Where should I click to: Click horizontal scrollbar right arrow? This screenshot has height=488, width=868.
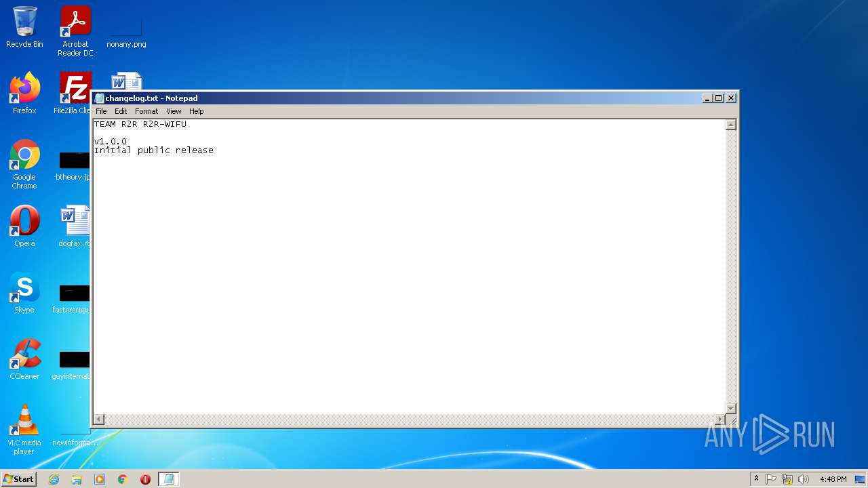[x=720, y=420]
